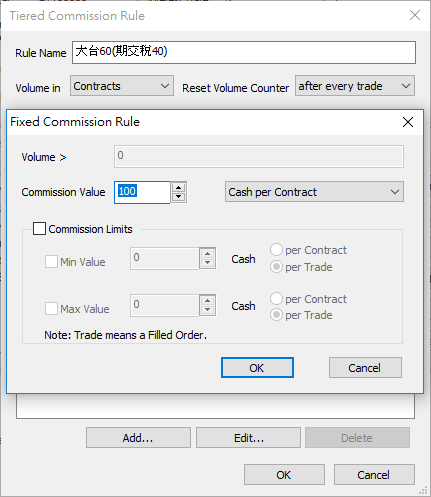Viewport: 431px width, 497px height.
Task: Focus the Commission Value input field
Action: [142, 192]
